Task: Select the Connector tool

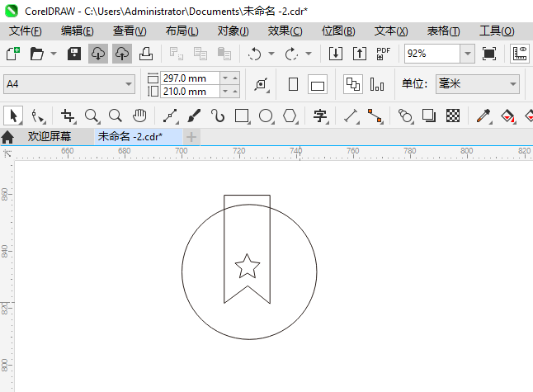Action: (375, 116)
